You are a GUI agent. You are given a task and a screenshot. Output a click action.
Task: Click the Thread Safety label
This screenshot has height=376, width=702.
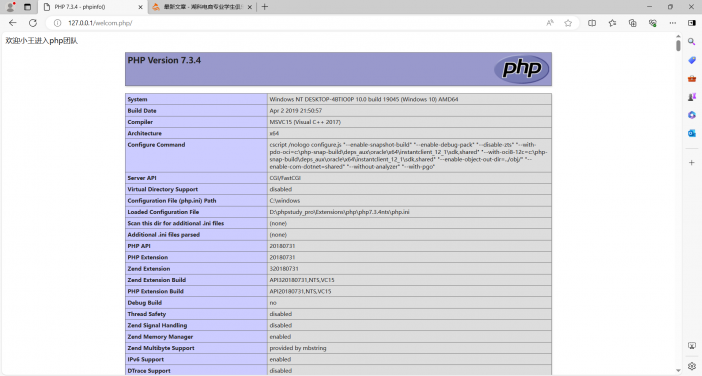point(146,314)
